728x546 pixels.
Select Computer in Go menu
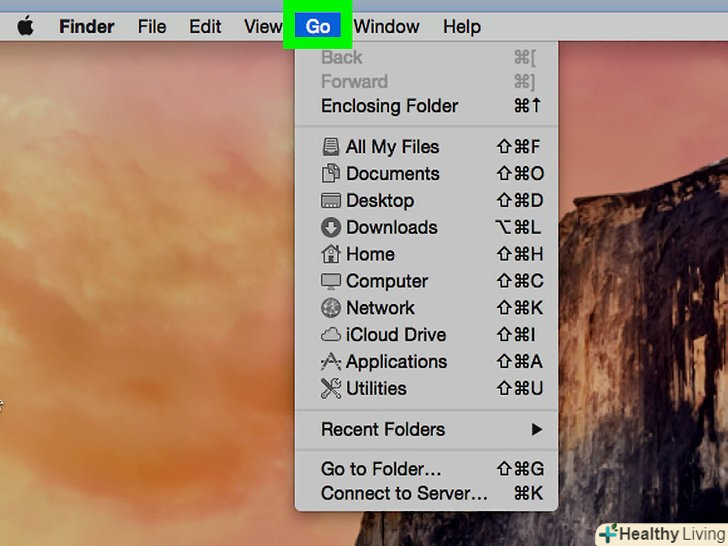[426, 281]
